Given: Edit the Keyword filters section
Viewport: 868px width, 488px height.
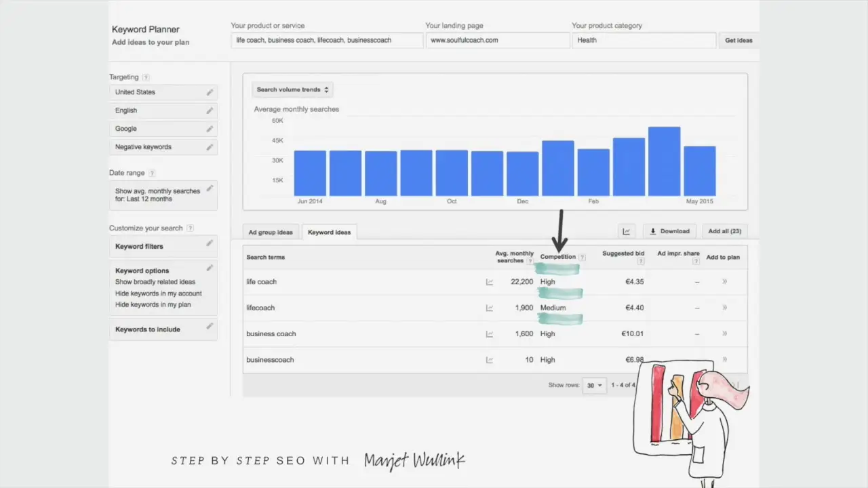Looking at the screenshot, I should click(210, 243).
